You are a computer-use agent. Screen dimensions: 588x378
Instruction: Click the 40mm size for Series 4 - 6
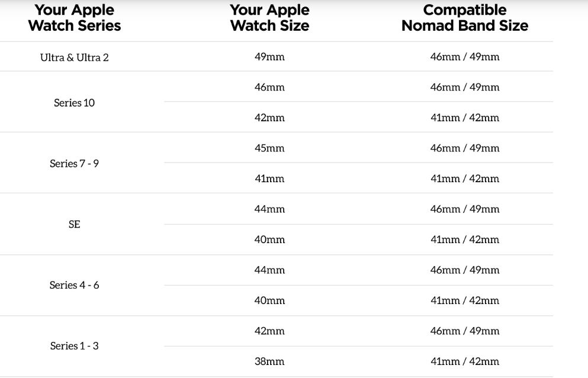point(269,301)
